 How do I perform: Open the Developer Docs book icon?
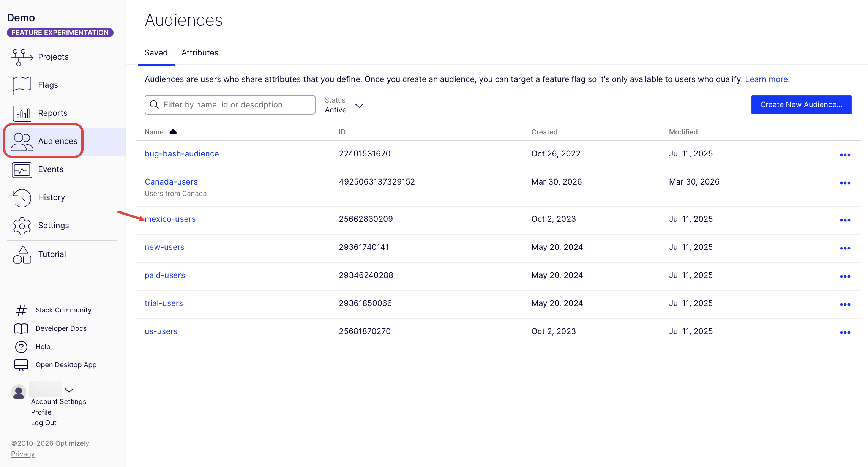coord(21,328)
